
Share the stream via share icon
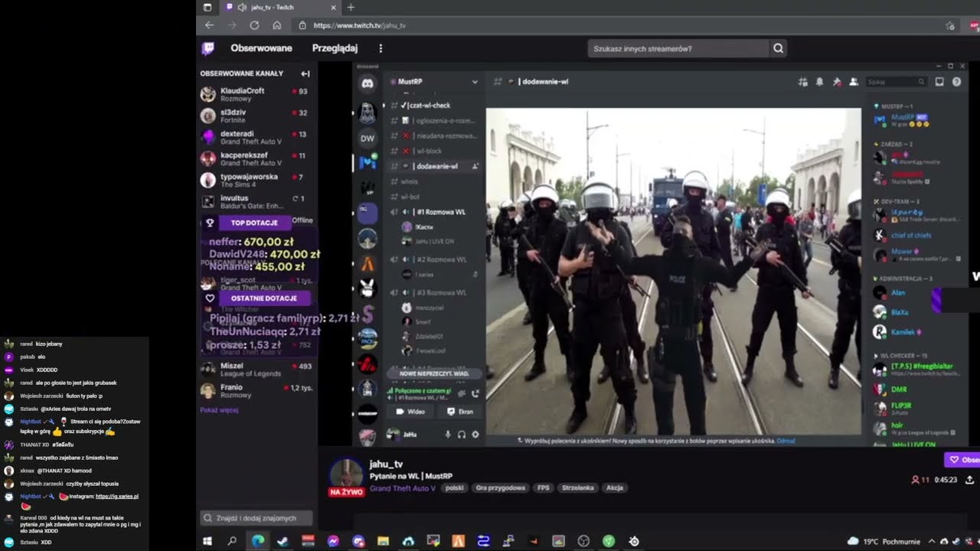(x=969, y=480)
